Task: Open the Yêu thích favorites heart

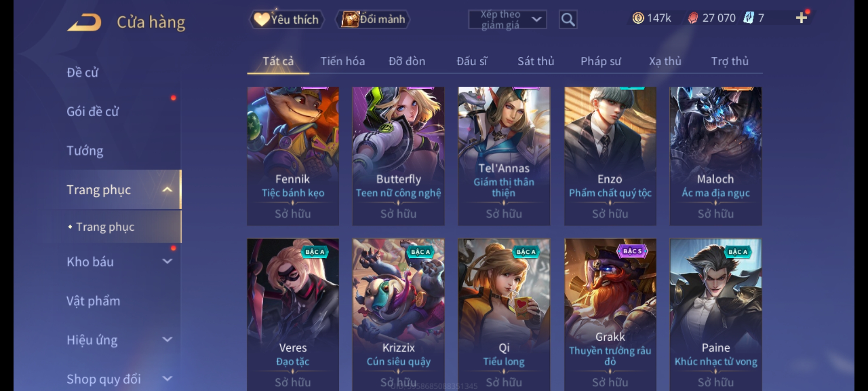Action: tap(261, 19)
